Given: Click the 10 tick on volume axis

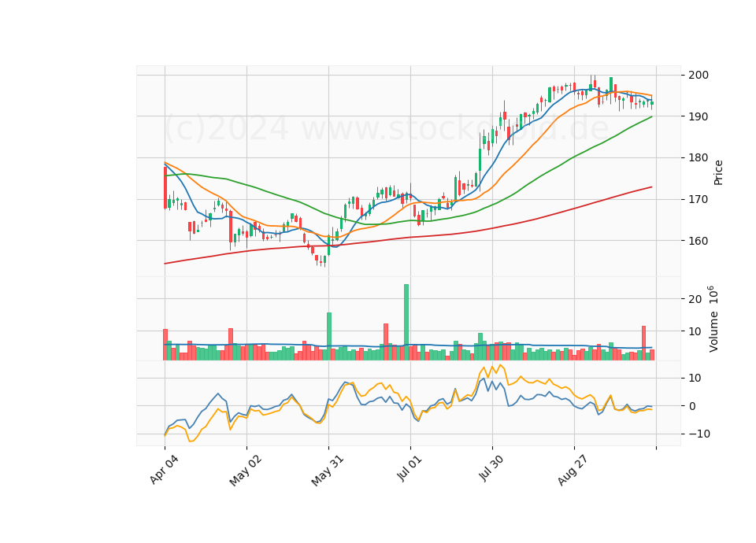Looking at the screenshot, I should [x=695, y=331].
